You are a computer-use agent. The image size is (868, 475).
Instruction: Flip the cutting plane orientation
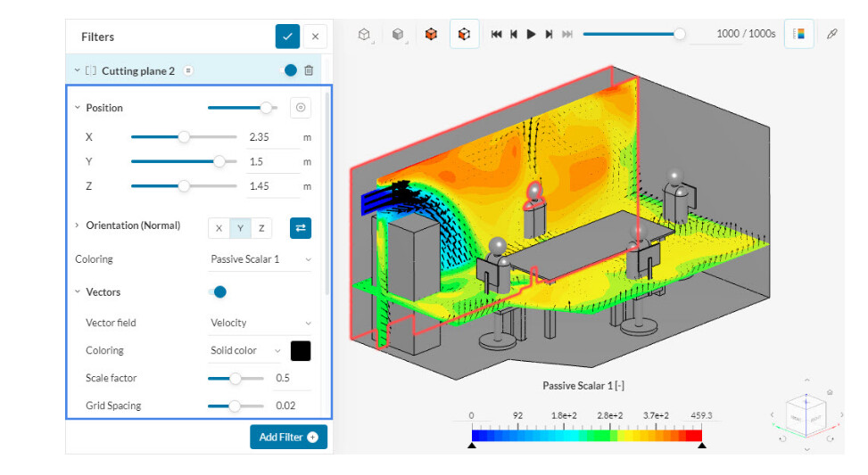tap(301, 228)
